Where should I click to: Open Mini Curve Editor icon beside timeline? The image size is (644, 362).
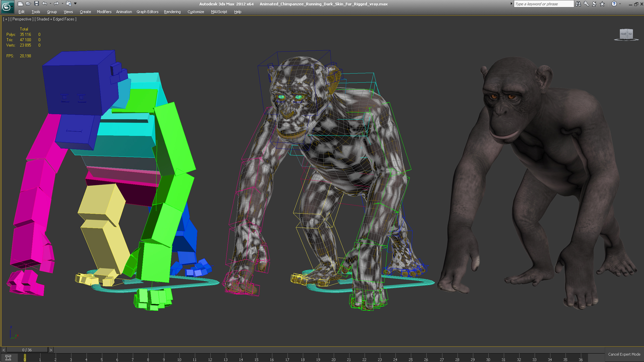pos(8,358)
